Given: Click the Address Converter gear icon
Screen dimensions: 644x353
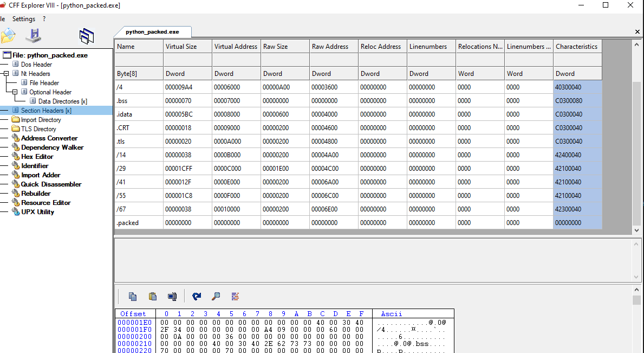Looking at the screenshot, I should pyautogui.click(x=16, y=138).
